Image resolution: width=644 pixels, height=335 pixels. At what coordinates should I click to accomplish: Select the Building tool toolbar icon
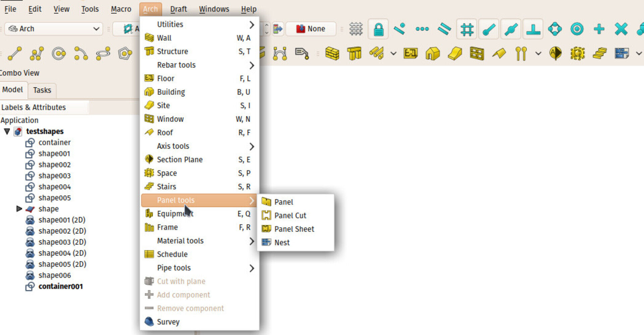pyautogui.click(x=432, y=53)
